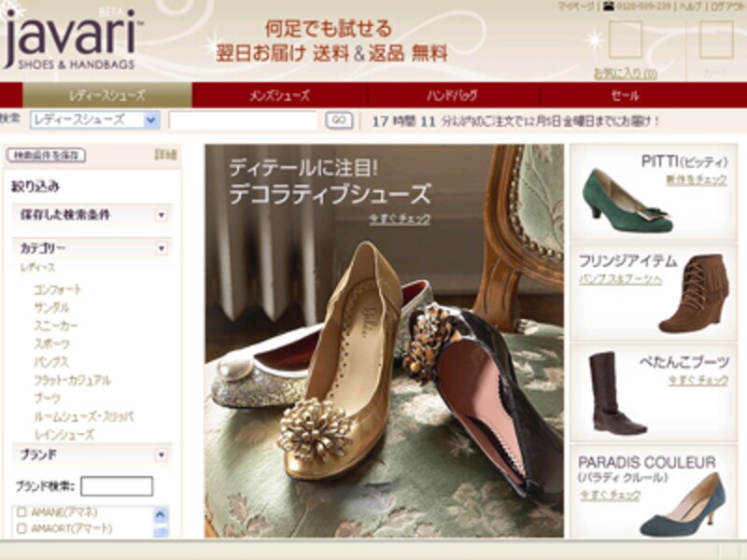The width and height of the screenshot is (747, 560).
Task: Select the レディースシューズ tab
Action: (x=107, y=95)
